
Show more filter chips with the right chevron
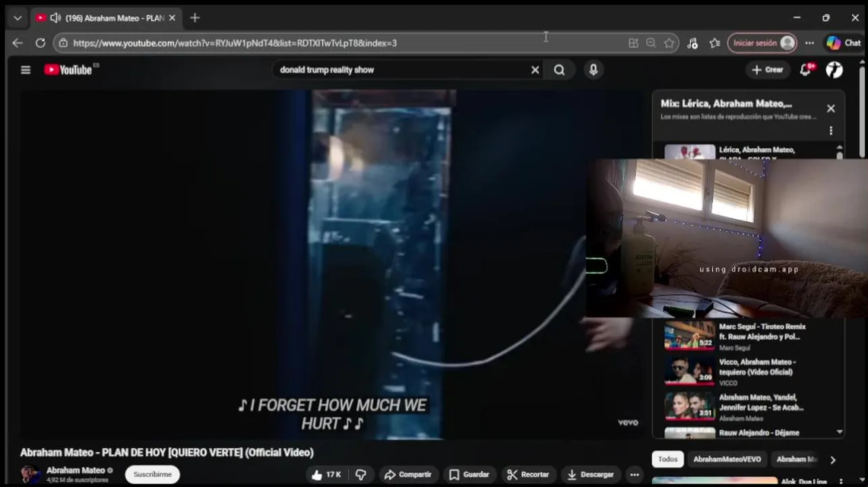tap(833, 459)
